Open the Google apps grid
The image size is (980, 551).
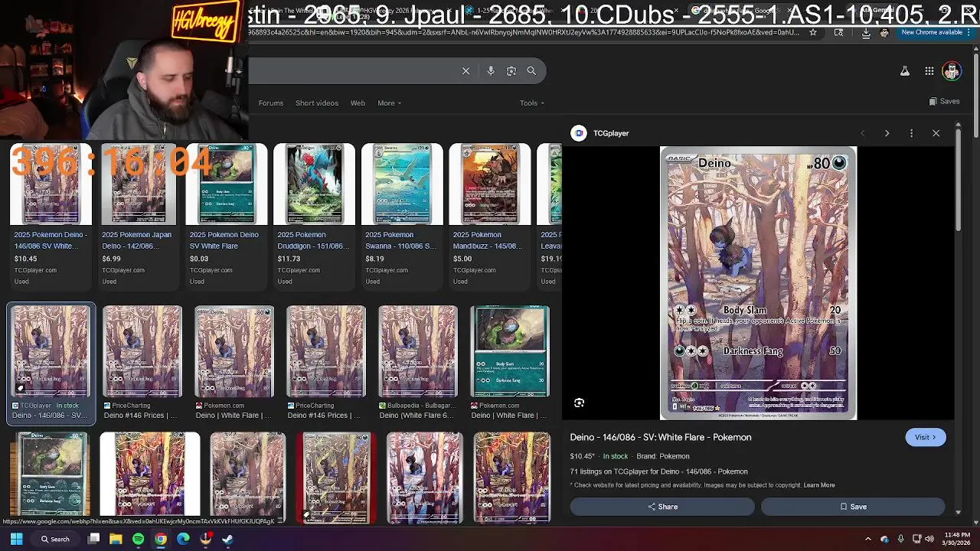929,71
